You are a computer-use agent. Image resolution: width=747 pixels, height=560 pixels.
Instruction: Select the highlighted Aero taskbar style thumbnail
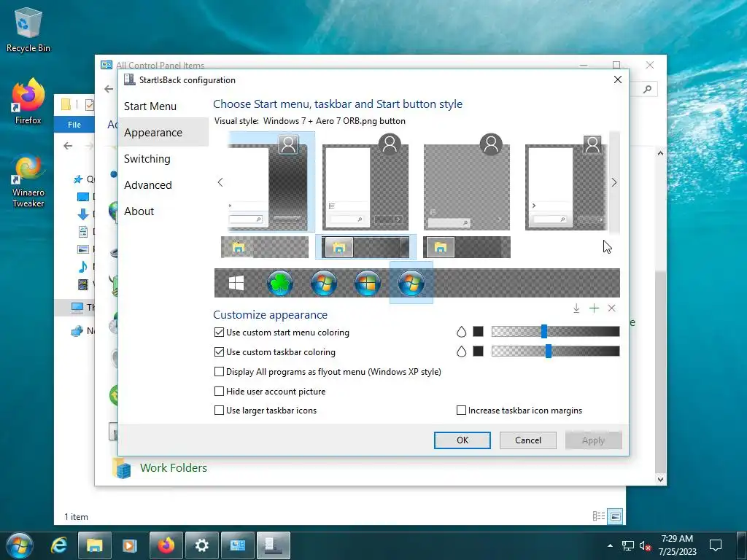click(366, 247)
